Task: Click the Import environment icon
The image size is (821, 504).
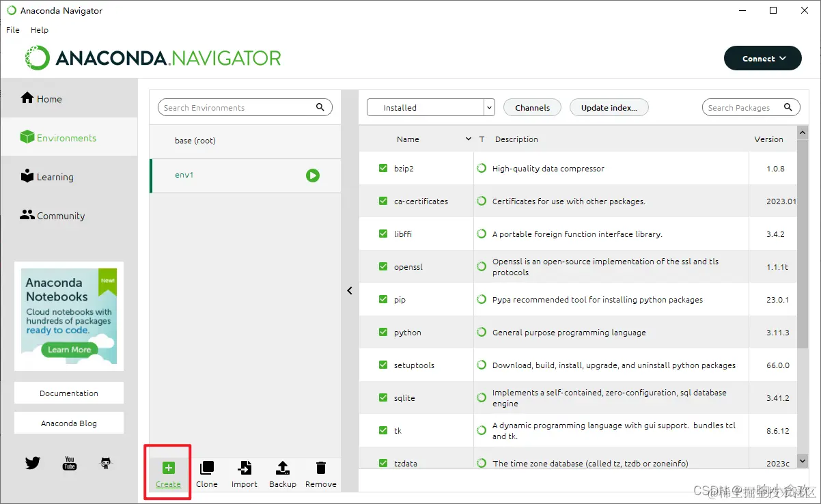Action: (x=244, y=468)
